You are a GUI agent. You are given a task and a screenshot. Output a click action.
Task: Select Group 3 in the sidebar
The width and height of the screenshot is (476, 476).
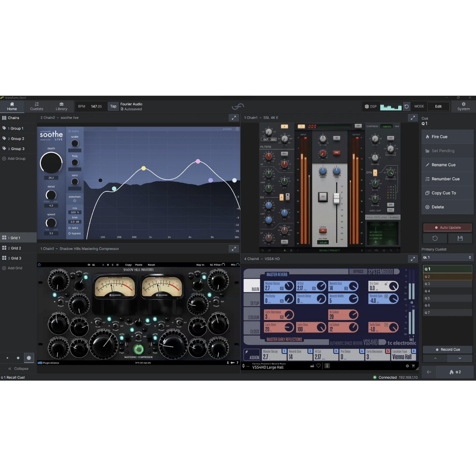18,149
